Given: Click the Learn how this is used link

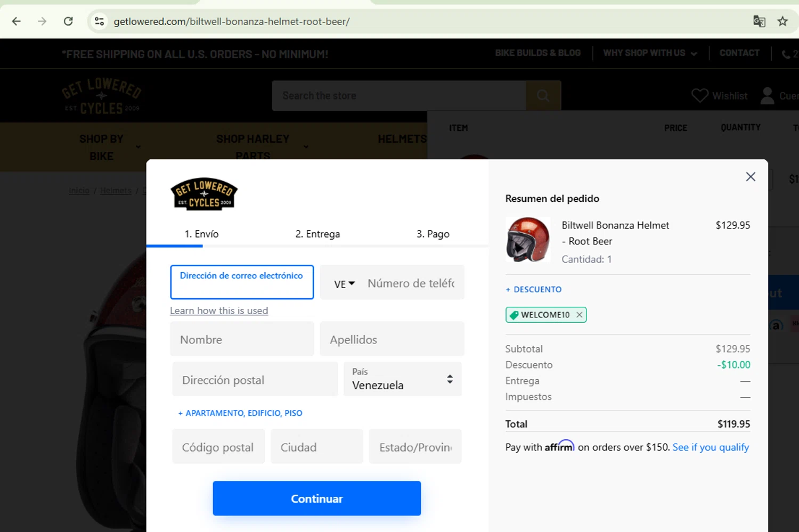Looking at the screenshot, I should tap(219, 310).
